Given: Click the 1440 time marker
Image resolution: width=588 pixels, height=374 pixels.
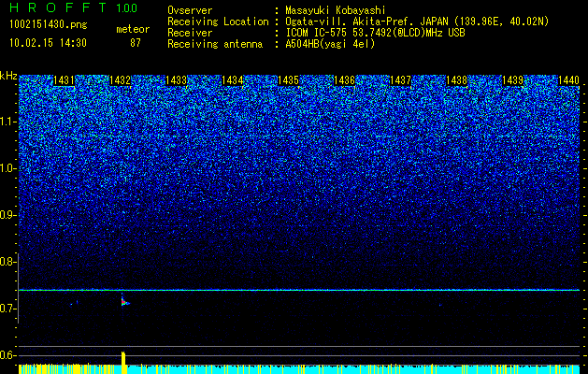Looking at the screenshot, I should (568, 79).
